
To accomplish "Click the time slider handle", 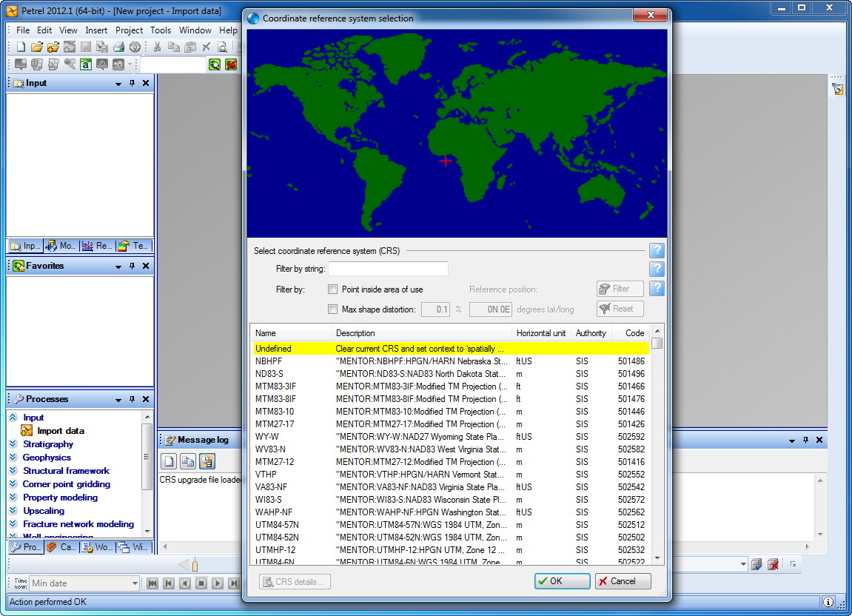I will coord(195,565).
